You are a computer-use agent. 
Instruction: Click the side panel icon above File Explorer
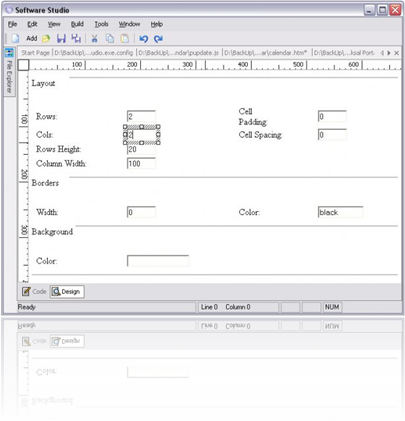[x=9, y=52]
